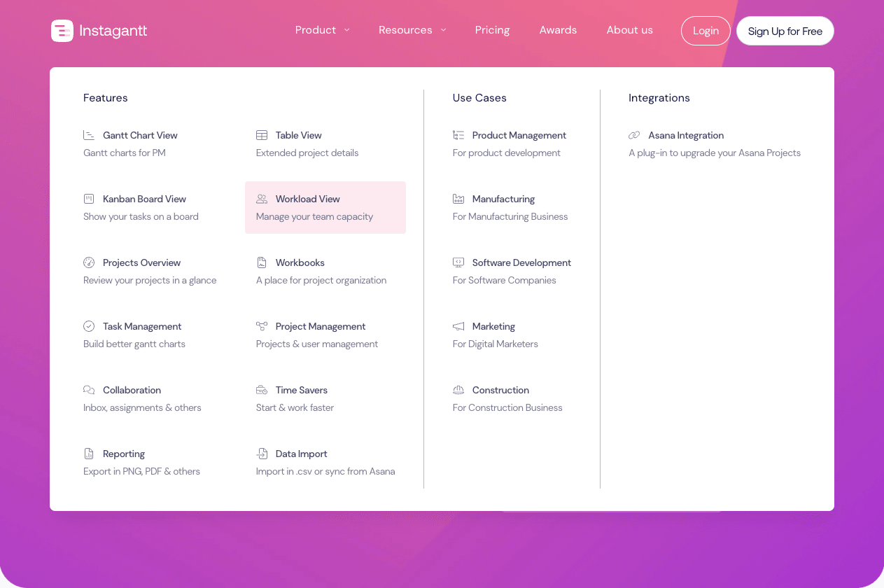Click the Workload View people icon
The height and width of the screenshot is (588, 884).
tap(262, 199)
